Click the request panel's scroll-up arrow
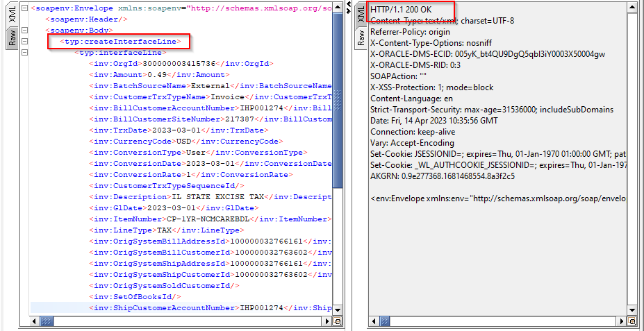Viewport: 644px width, 331px height. point(338,8)
